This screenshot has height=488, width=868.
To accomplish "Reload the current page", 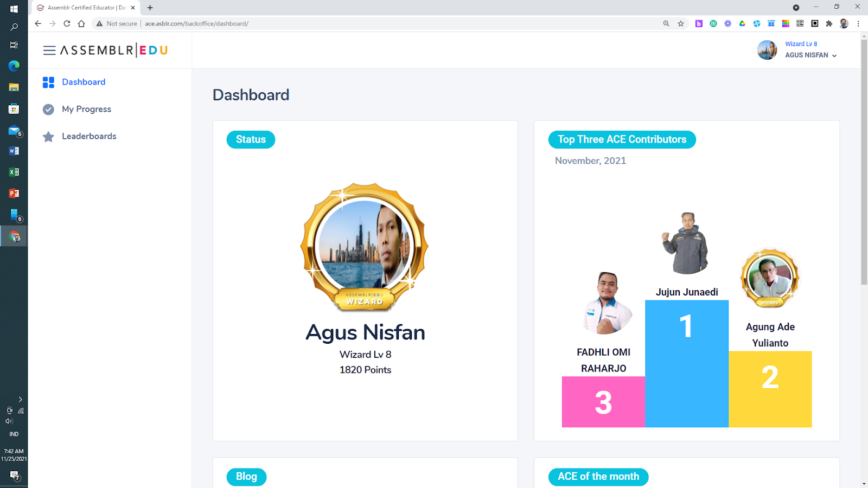I will [x=67, y=23].
